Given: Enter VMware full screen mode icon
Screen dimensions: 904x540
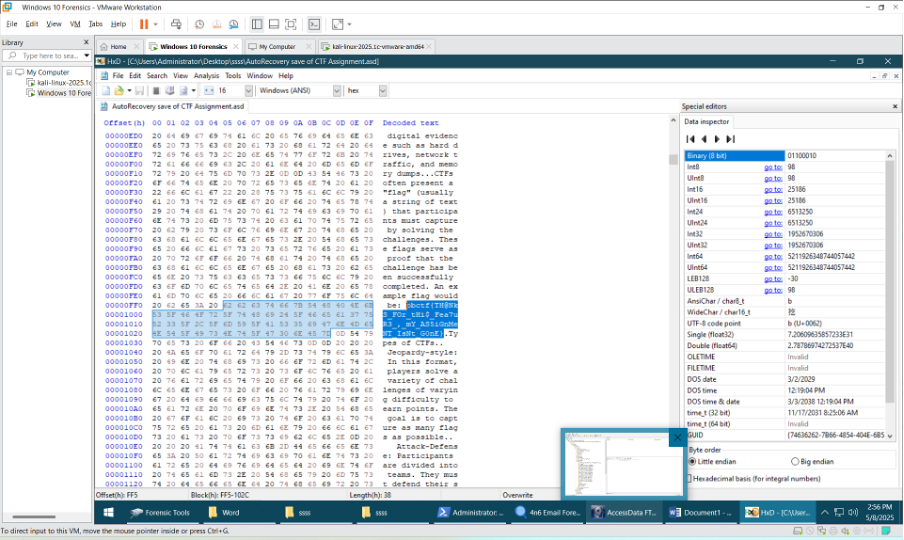Looking at the screenshot, I should [291, 24].
